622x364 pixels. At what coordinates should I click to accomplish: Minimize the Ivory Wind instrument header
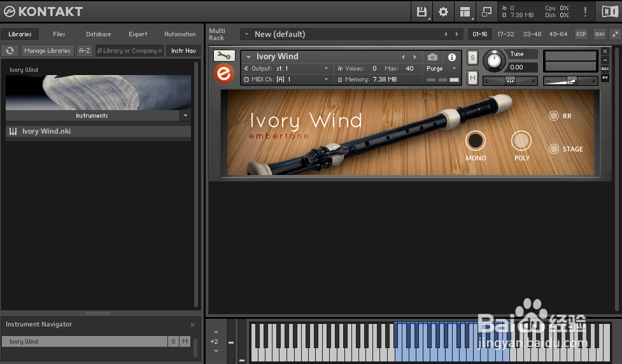tap(605, 60)
